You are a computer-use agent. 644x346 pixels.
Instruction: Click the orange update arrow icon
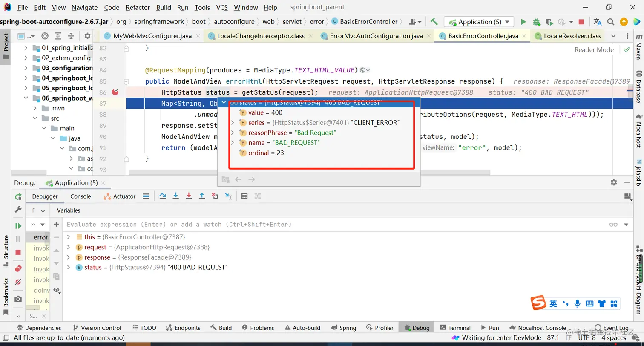point(624,22)
